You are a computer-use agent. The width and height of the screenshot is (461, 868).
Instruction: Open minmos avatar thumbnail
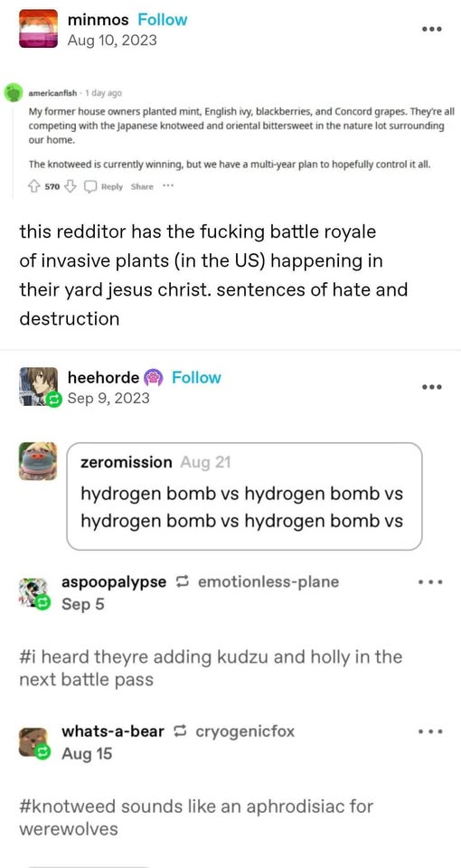click(38, 29)
